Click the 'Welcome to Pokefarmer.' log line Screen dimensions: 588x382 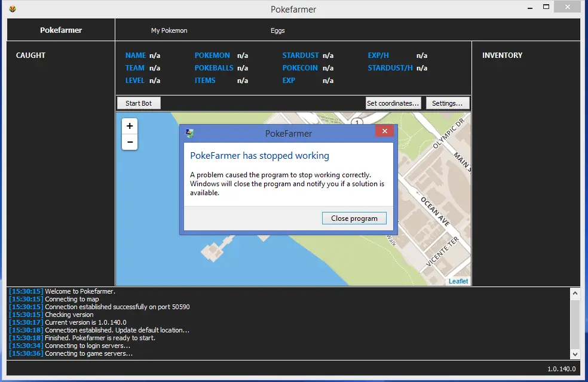pyautogui.click(x=62, y=291)
